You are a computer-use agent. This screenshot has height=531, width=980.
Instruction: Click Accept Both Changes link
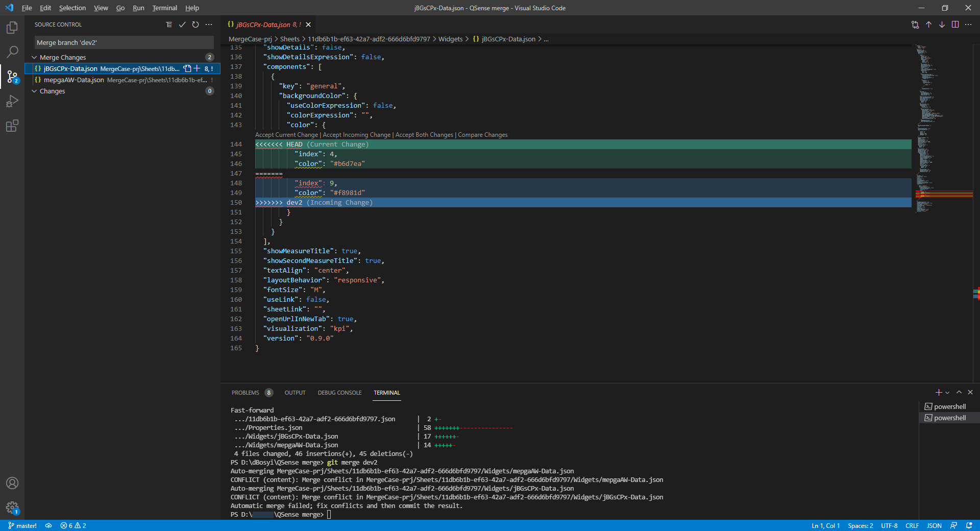point(424,135)
